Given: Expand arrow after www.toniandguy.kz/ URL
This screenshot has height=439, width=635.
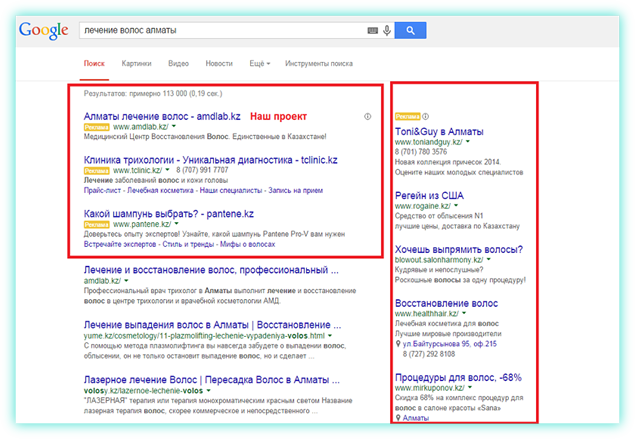Looking at the screenshot, I should coord(468,141).
